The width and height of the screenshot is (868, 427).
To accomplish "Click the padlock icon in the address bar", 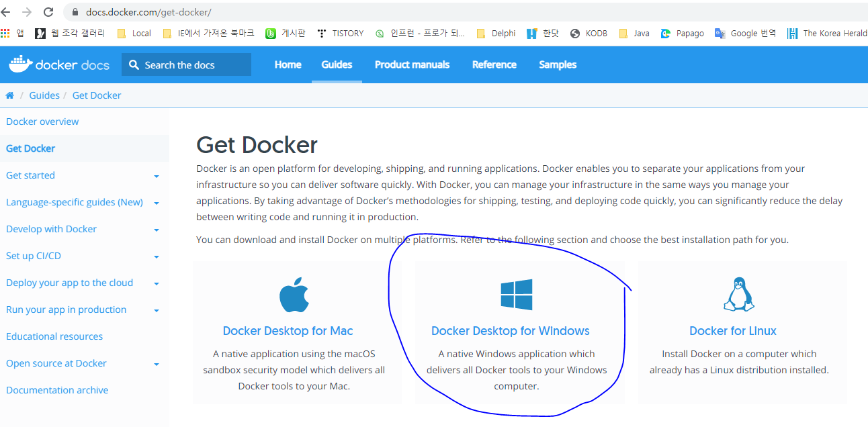I will pyautogui.click(x=75, y=13).
